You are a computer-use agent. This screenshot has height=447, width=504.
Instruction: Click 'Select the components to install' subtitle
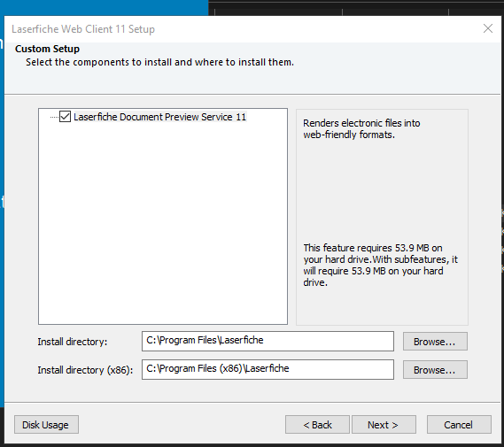[159, 62]
